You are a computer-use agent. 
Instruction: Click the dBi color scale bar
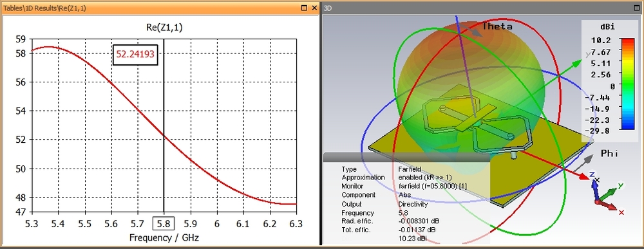(x=627, y=84)
